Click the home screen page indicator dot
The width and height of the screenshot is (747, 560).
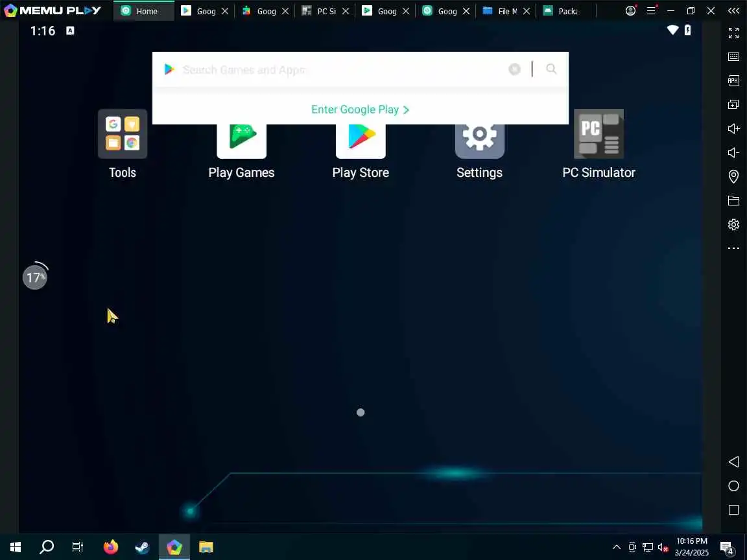(361, 412)
